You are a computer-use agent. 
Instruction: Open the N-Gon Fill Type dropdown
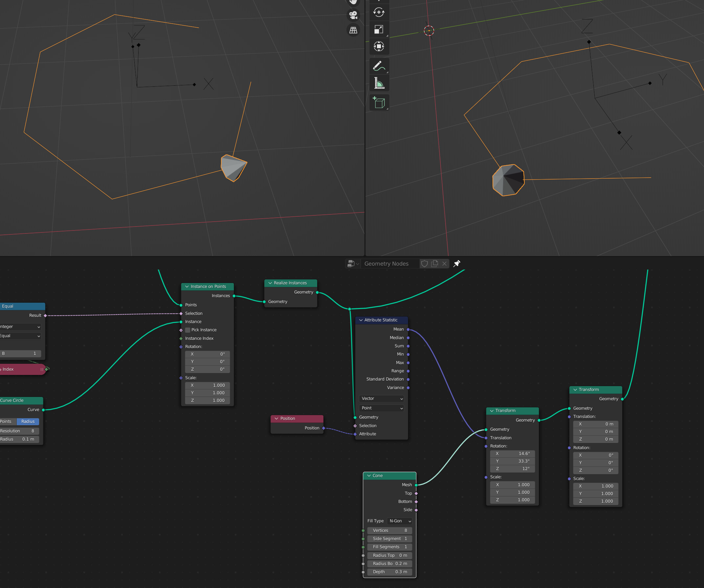[400, 521]
